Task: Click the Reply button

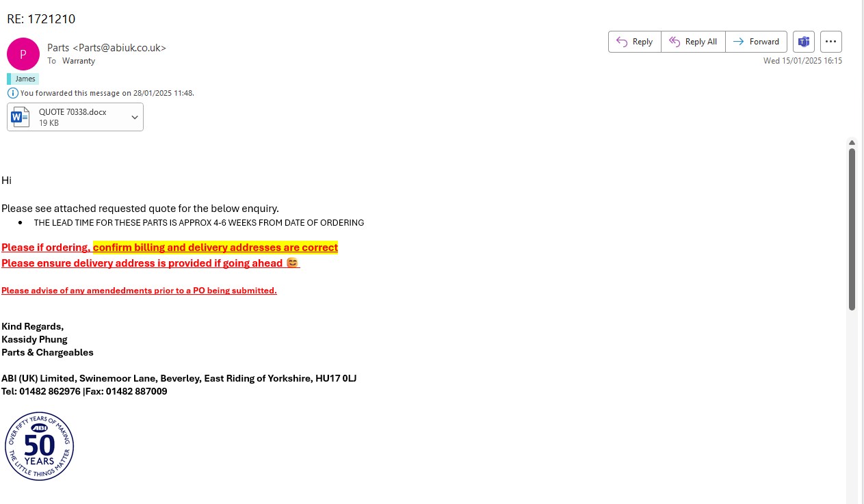Action: [635, 42]
